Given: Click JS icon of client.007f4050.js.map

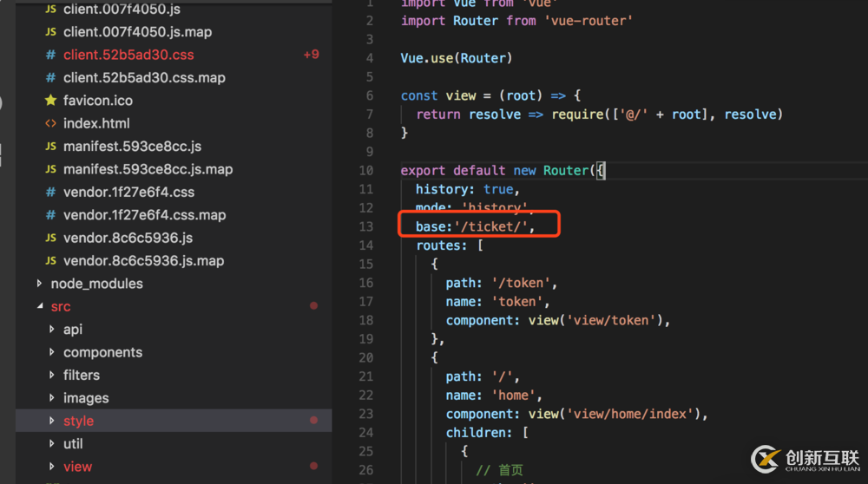Looking at the screenshot, I should (51, 32).
